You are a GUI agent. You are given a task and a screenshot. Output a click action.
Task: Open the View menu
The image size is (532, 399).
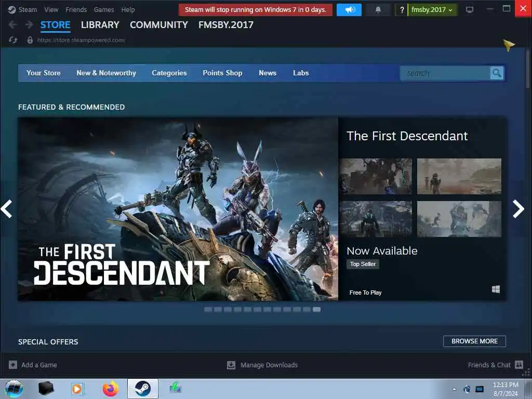pos(51,9)
